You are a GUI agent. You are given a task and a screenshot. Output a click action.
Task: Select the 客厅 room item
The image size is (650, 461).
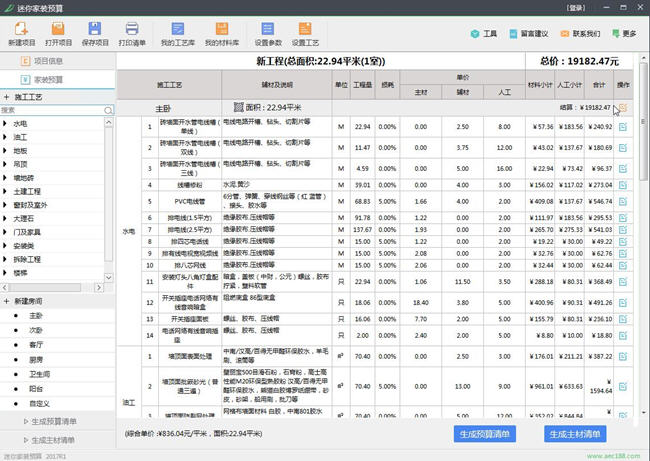point(36,342)
